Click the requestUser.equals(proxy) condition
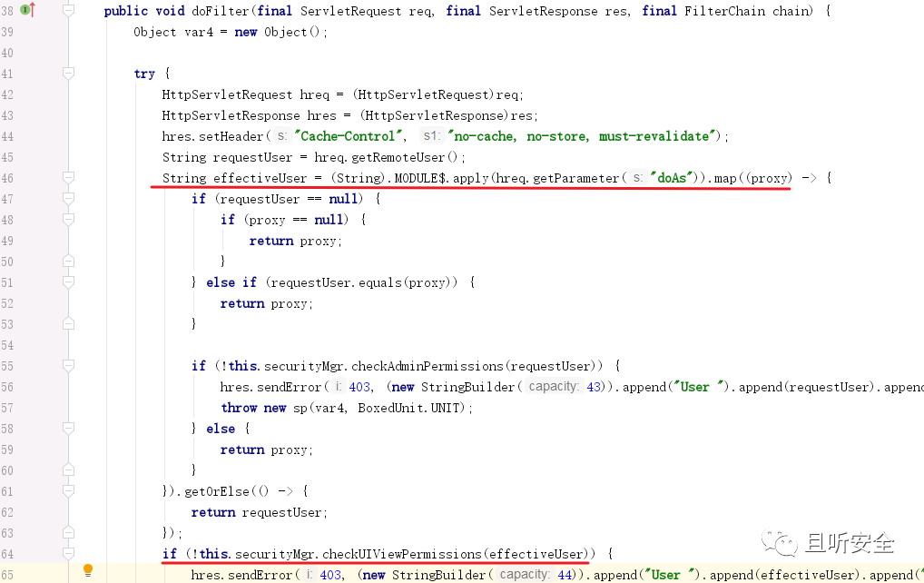 point(361,283)
